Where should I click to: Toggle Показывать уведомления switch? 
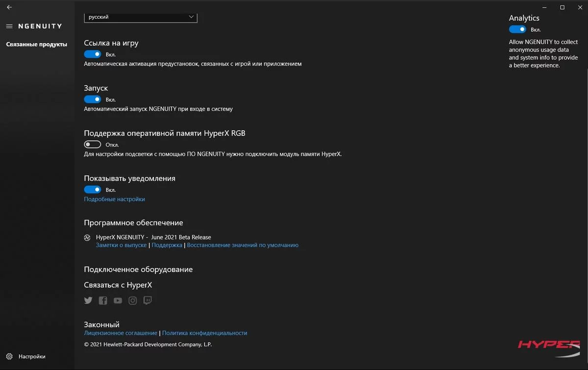pyautogui.click(x=93, y=190)
